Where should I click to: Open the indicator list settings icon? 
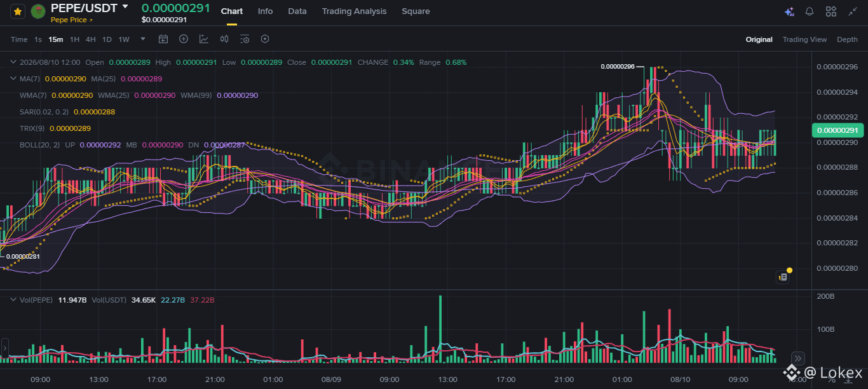(x=245, y=39)
